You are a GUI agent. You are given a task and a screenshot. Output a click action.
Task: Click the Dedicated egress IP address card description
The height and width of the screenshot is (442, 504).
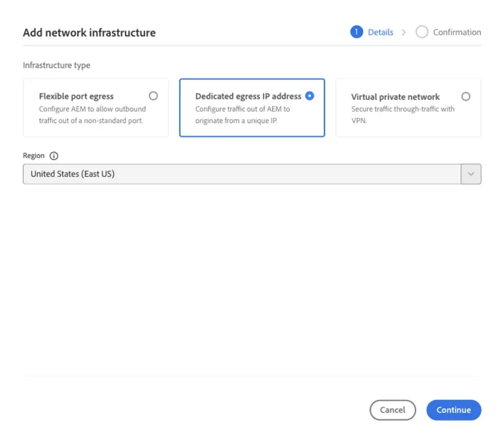[x=243, y=115]
